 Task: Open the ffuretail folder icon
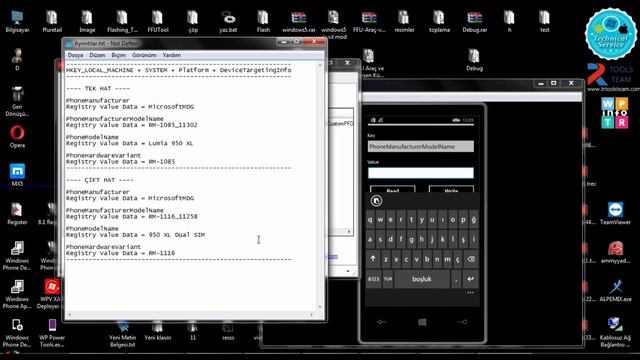[52, 22]
